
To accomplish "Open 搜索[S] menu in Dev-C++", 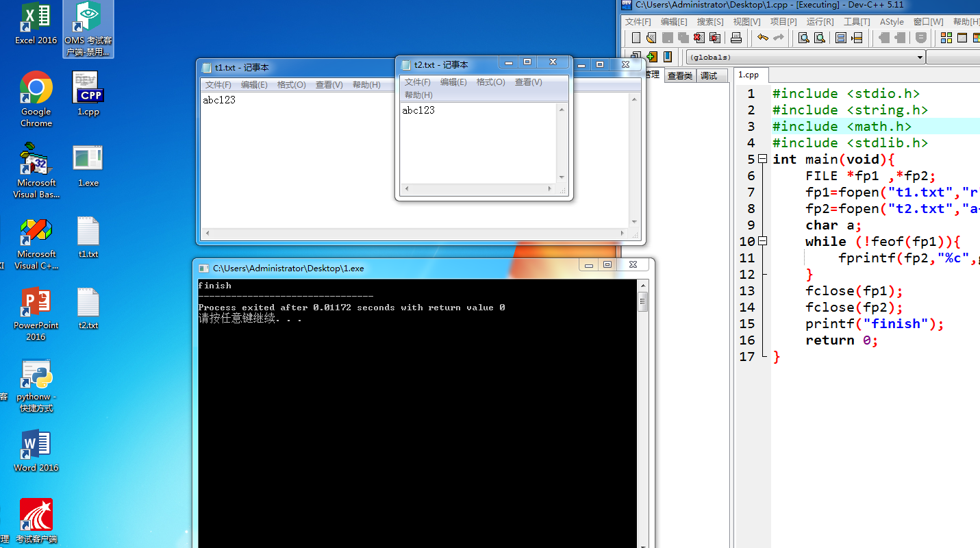I will pos(710,22).
